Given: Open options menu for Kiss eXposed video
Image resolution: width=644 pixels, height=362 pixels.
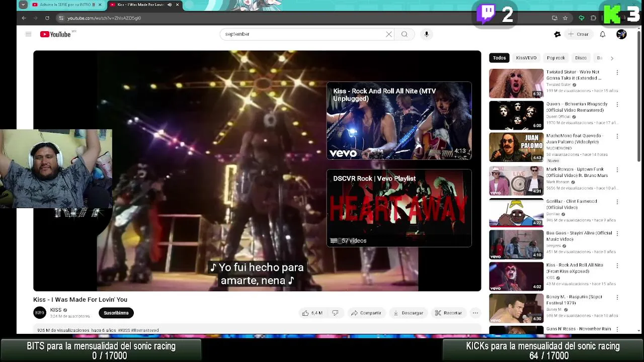Looking at the screenshot, I should (x=617, y=265).
